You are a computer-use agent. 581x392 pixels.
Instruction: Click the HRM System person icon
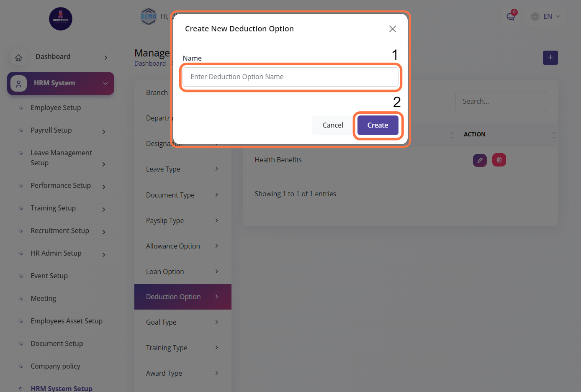[x=19, y=84]
